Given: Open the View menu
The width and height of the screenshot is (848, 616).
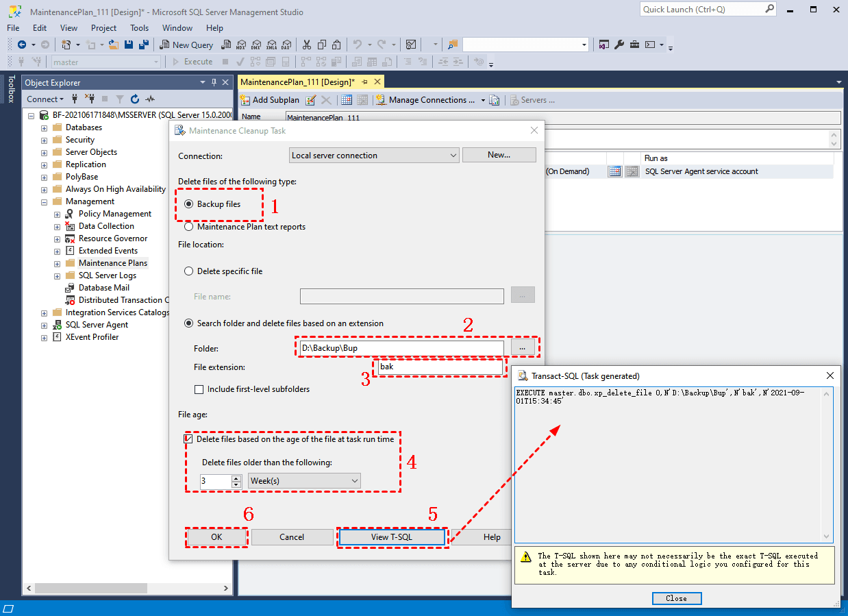Looking at the screenshot, I should [69, 28].
